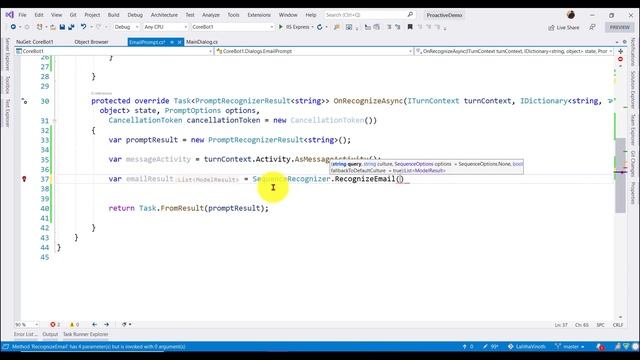Open the Error List panel tab

pyautogui.click(x=25, y=334)
